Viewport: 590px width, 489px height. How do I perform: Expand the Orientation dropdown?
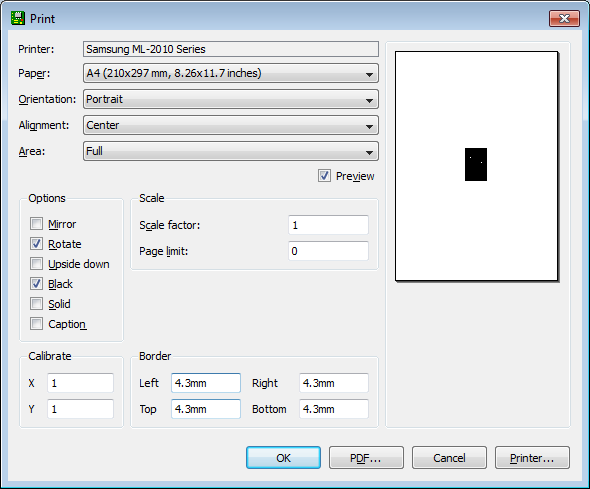point(231,99)
